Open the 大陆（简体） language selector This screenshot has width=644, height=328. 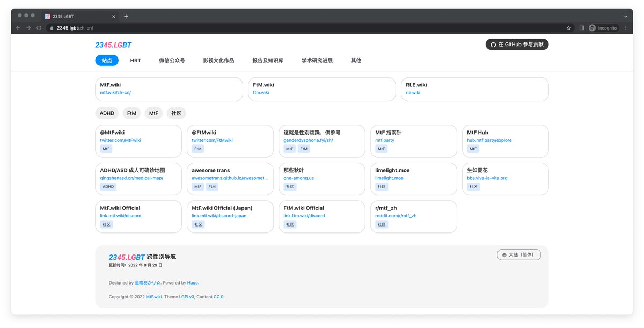(519, 255)
